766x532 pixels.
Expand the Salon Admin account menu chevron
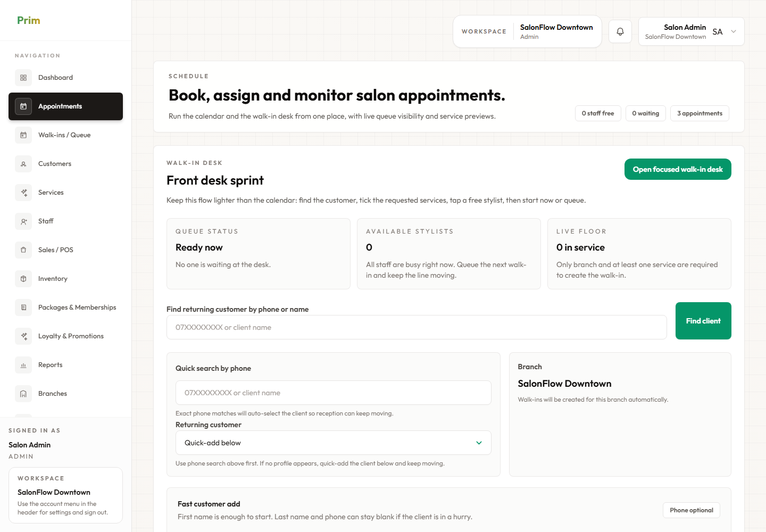point(734,31)
